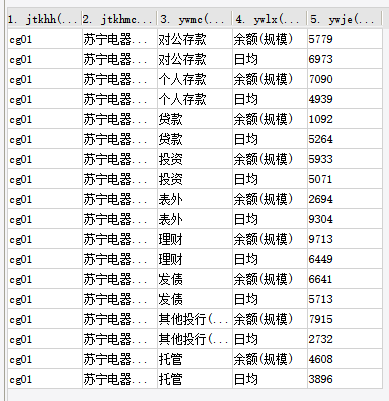Click the ywje column header
This screenshot has width=389, height=401.
(x=345, y=19)
